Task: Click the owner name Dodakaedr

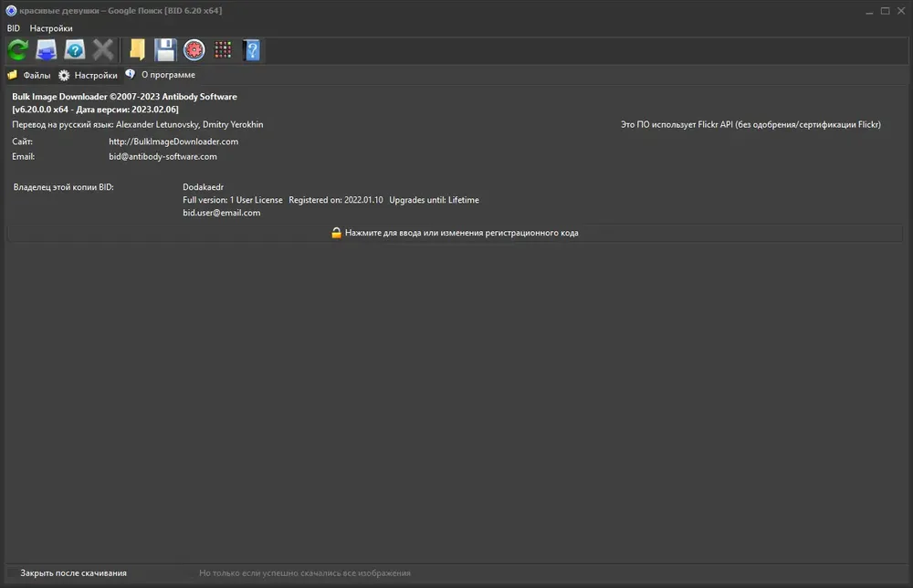Action: point(204,187)
